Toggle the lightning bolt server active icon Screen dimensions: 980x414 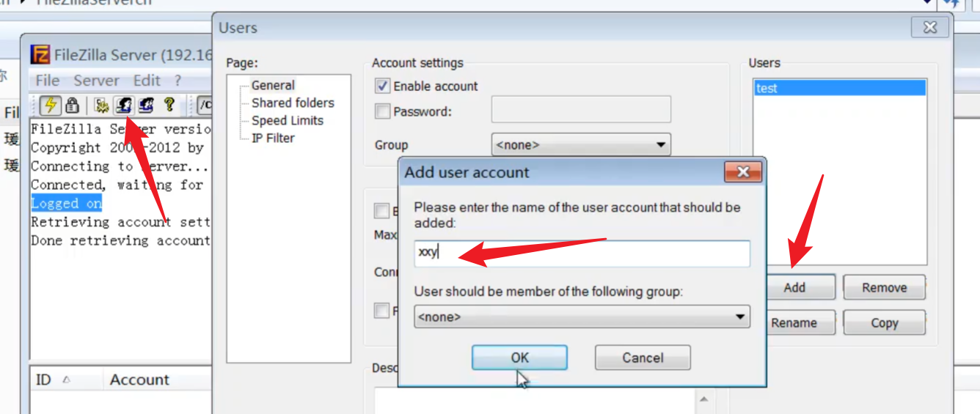[x=50, y=106]
